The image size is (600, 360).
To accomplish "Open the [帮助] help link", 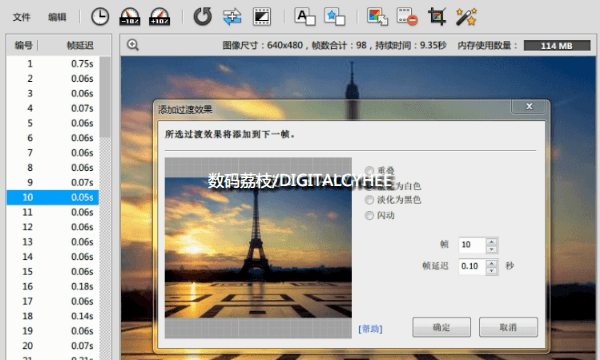I will tap(370, 329).
